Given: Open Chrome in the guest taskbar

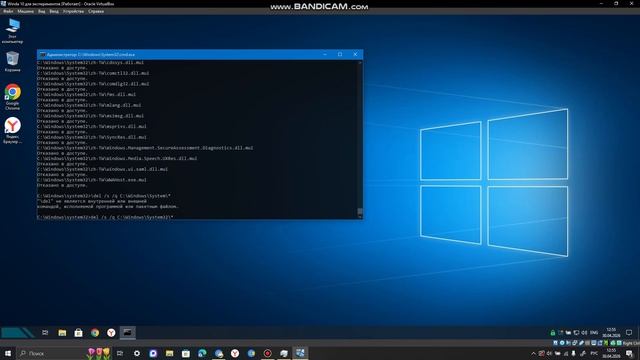Looking at the screenshot, I should click(95, 333).
